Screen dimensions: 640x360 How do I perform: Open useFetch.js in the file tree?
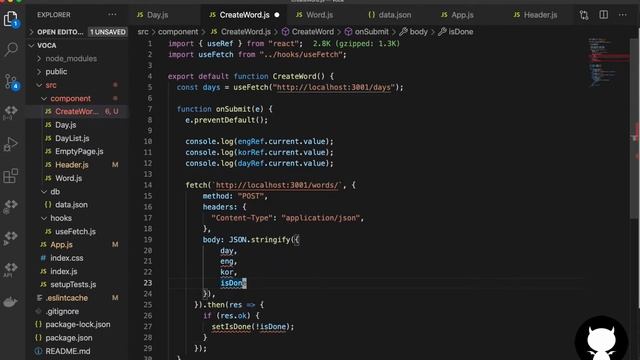[75, 231]
